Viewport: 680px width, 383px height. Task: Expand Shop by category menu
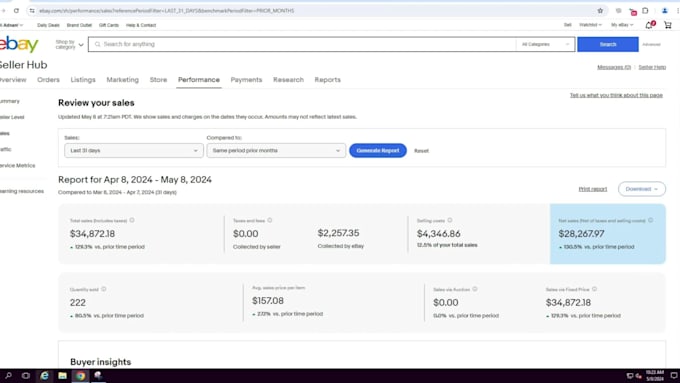click(x=69, y=44)
